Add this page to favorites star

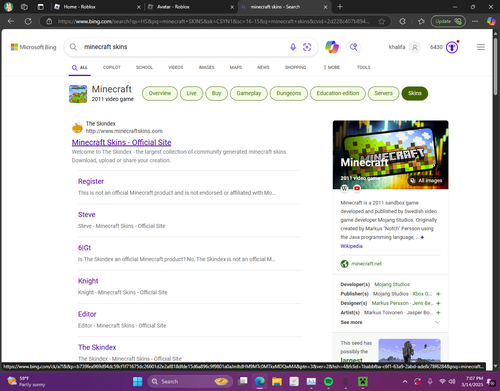[x=382, y=21]
